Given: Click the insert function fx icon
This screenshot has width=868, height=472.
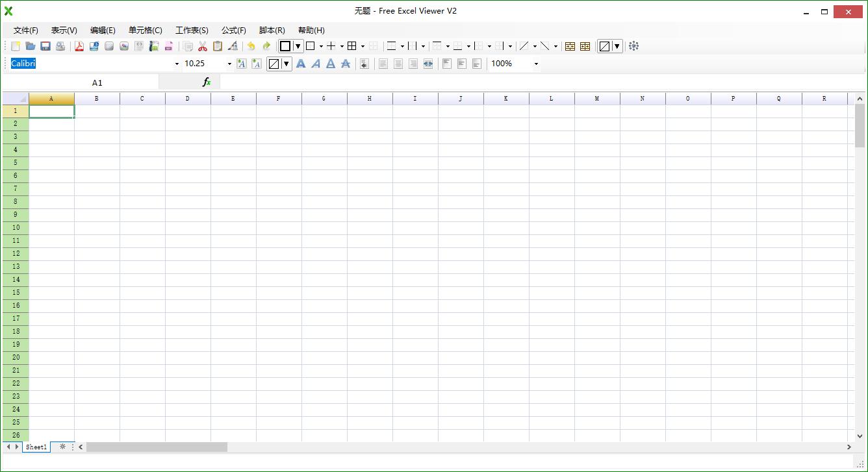Looking at the screenshot, I should click(x=207, y=82).
